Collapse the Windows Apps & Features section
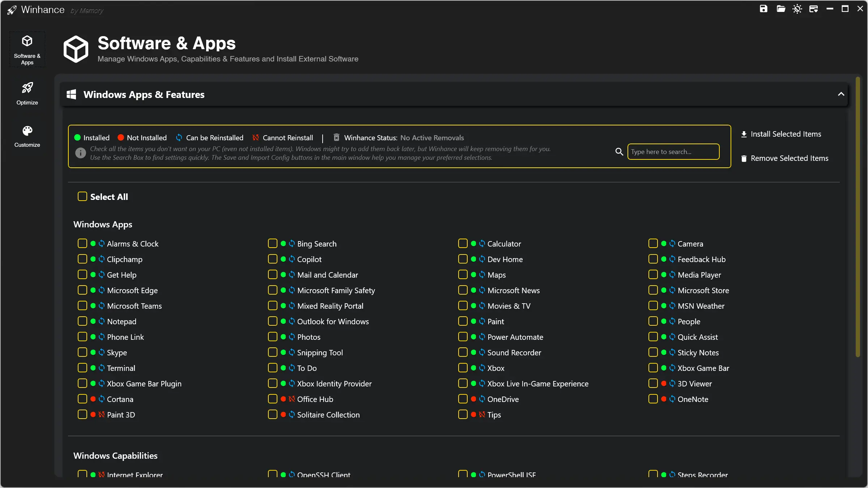Image resolution: width=868 pixels, height=488 pixels. [841, 94]
